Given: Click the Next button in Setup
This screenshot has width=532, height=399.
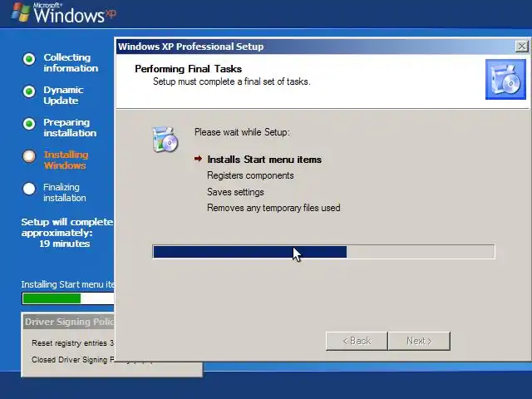Looking at the screenshot, I should pos(419,341).
